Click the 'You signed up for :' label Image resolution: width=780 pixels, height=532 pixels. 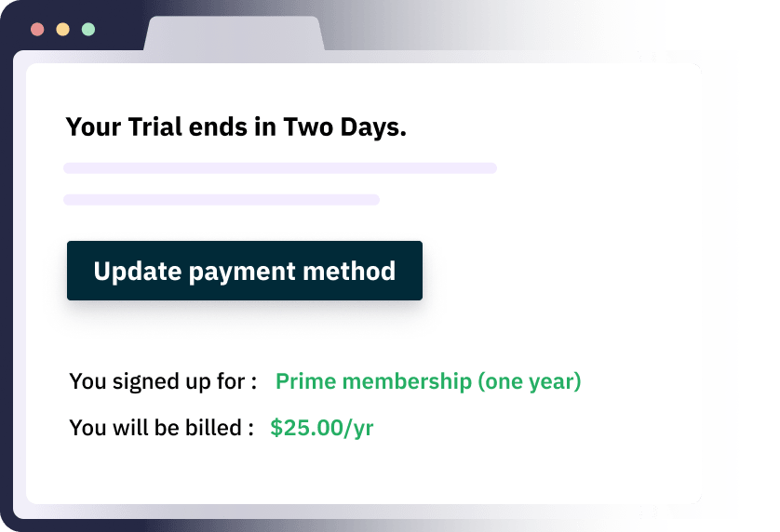[x=163, y=381]
